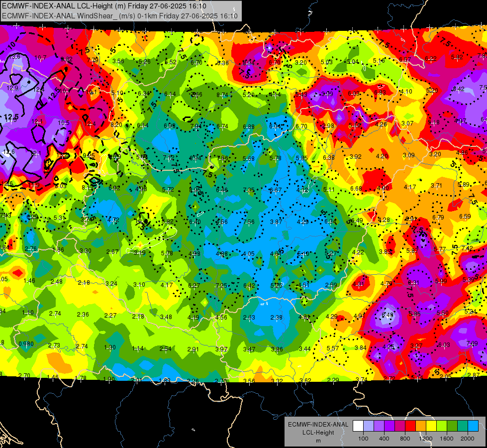The image size is (487, 448).
Task: Click the wind shear value '5.57'
Action: (333, 348)
